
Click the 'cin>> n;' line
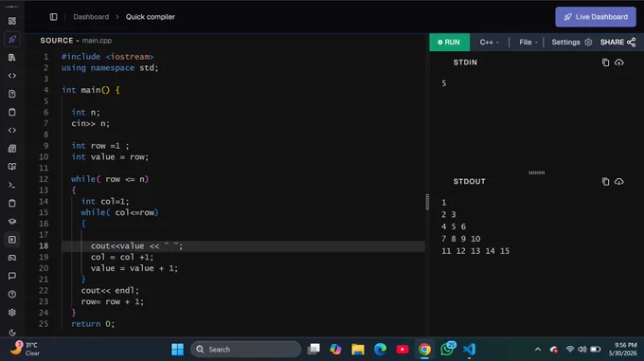[x=90, y=123]
